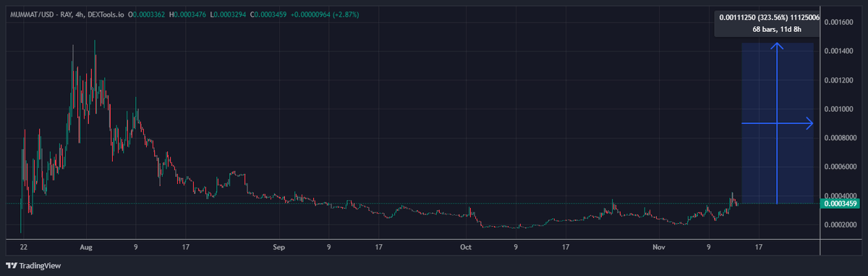Click the TradingView logo link
Screen dimensions: 868x276
pos(33,266)
